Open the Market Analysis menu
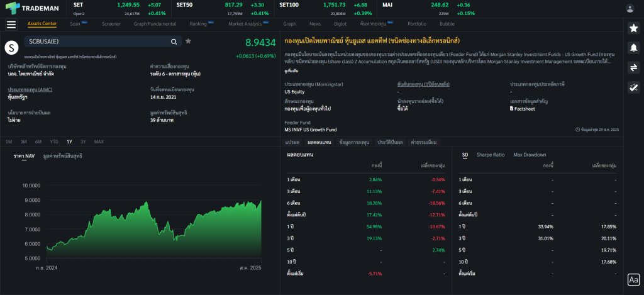644x295 pixels. (x=245, y=24)
